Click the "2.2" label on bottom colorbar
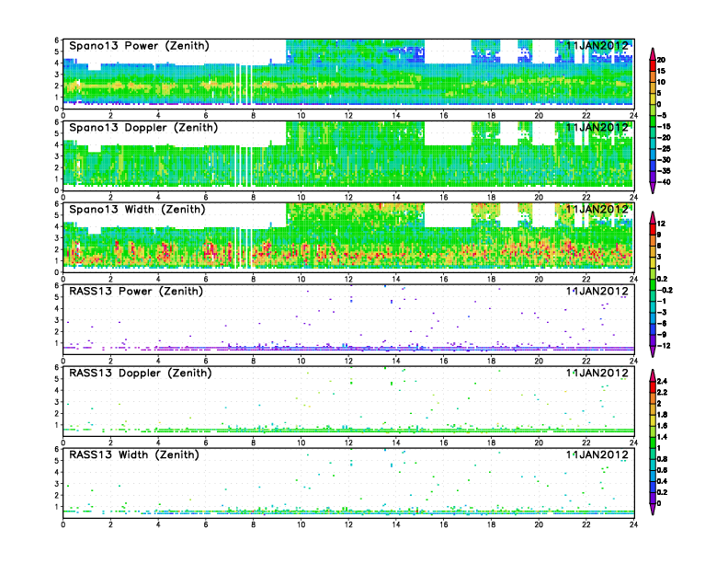Screen dimensions: 728x563 (x=662, y=393)
